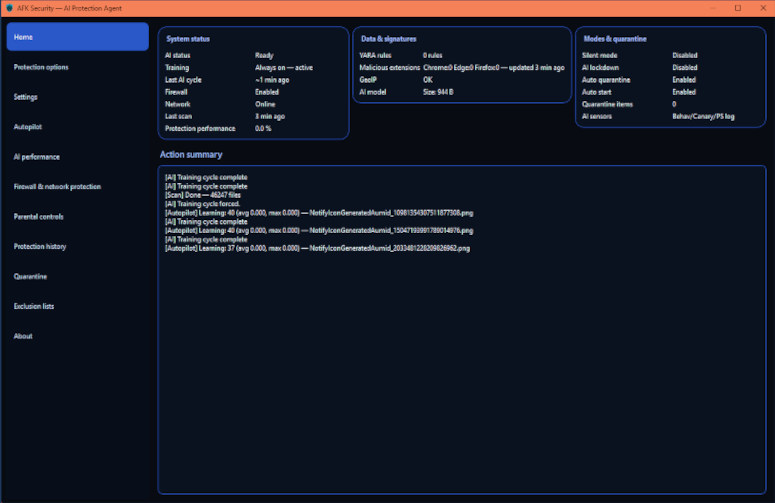
Task: Click the Silent mode Disabled value
Action: [685, 56]
